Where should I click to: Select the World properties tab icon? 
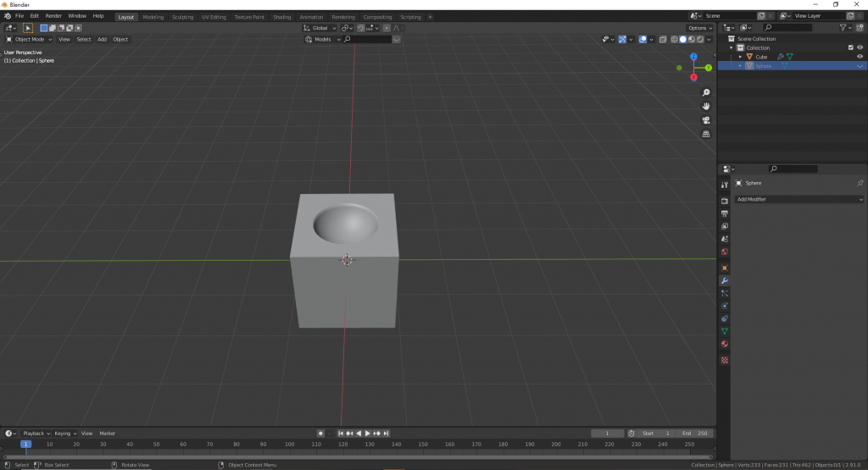point(725,252)
